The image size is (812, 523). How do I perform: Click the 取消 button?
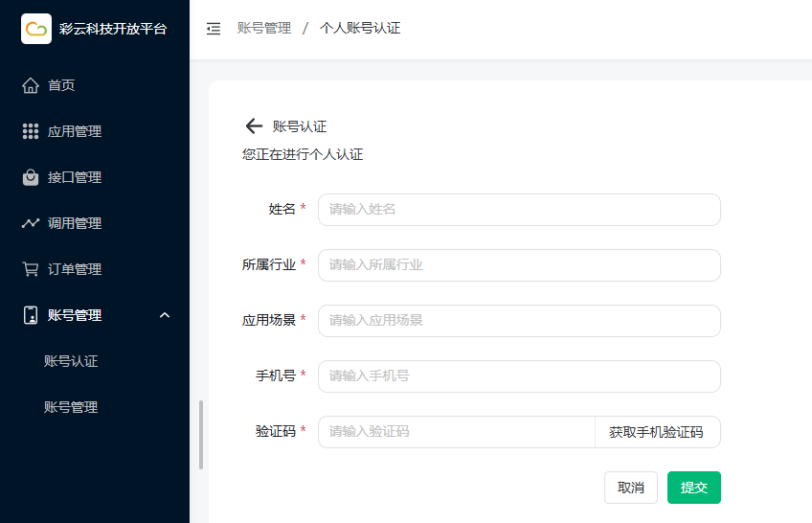pos(631,488)
